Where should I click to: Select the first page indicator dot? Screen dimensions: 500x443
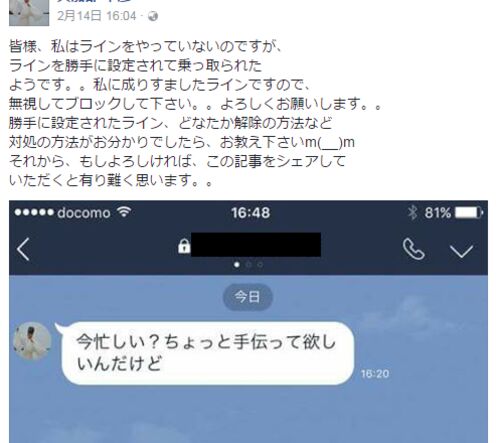237,265
